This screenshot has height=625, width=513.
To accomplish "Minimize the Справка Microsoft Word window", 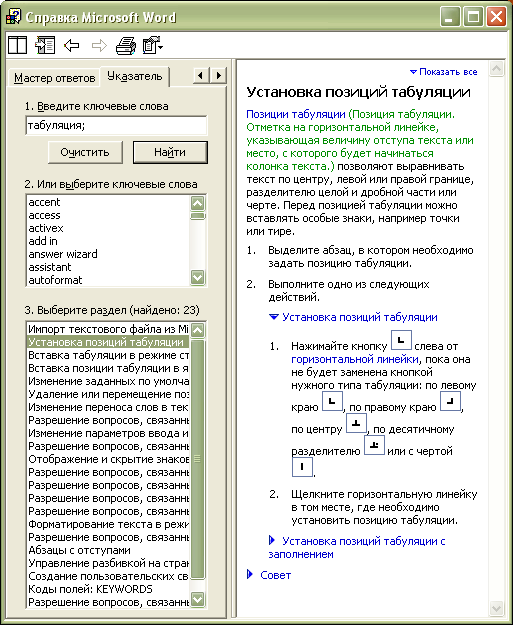I will 450,17.
